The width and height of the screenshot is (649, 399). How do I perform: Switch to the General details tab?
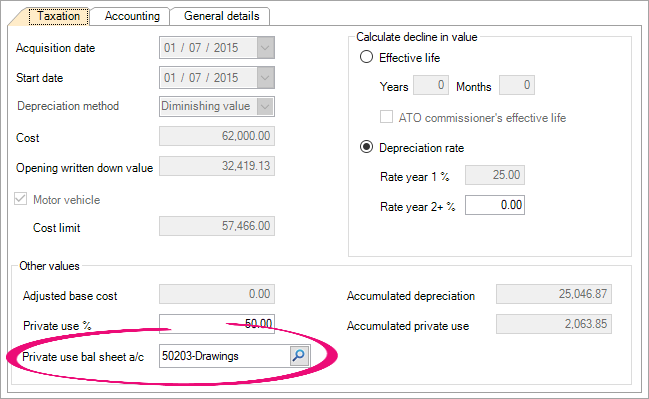tap(221, 16)
